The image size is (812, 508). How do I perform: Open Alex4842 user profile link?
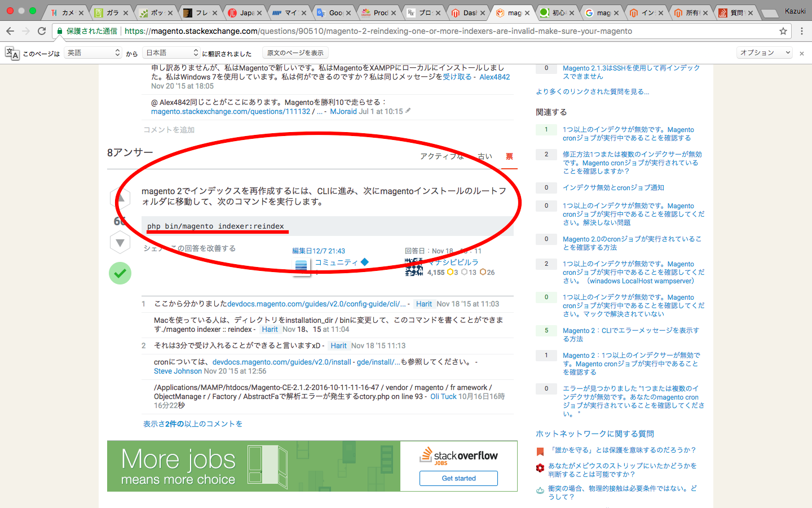495,77
